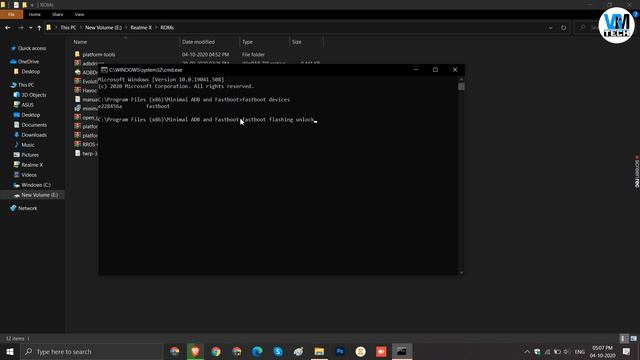Image resolution: width=640 pixels, height=360 pixels.
Task: Go up one folder level arrow
Action: pyautogui.click(x=39, y=28)
